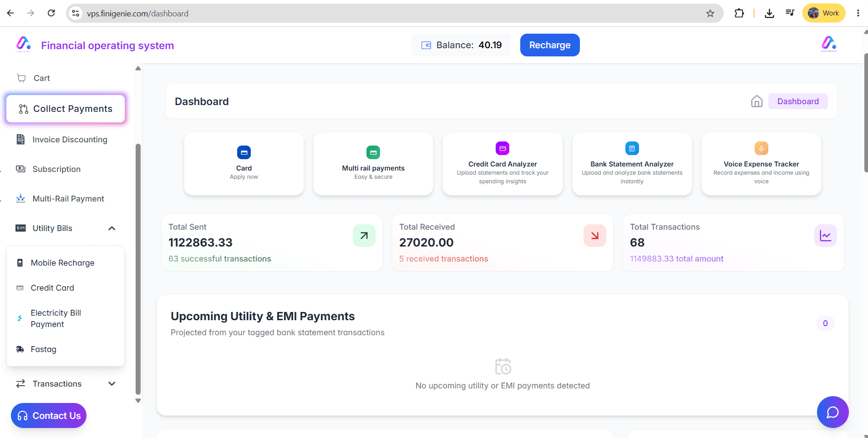Click the Total Sent value 1122863.33
Screen dimensions: 868x438
coord(201,242)
